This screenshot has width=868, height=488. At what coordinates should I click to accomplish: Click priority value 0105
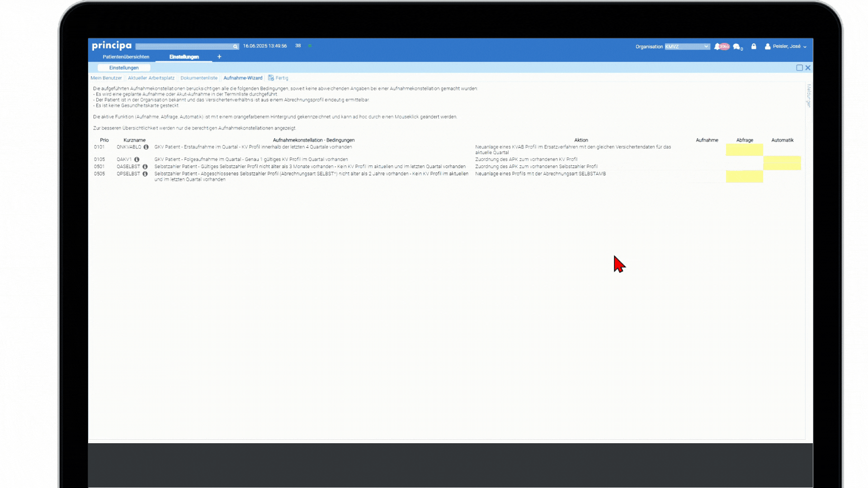click(99, 160)
